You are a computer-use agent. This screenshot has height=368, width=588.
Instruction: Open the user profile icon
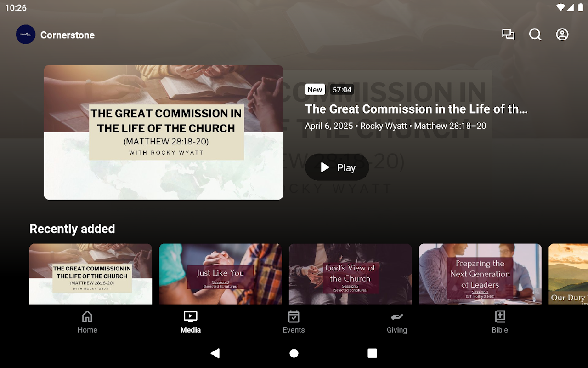[x=562, y=34]
